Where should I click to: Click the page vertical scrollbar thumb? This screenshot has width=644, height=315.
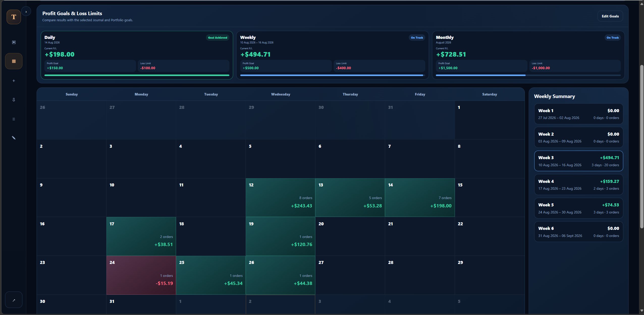point(642,147)
